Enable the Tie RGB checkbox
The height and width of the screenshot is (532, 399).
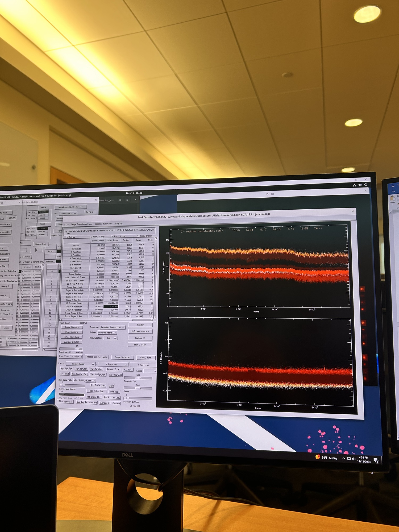tap(131, 406)
